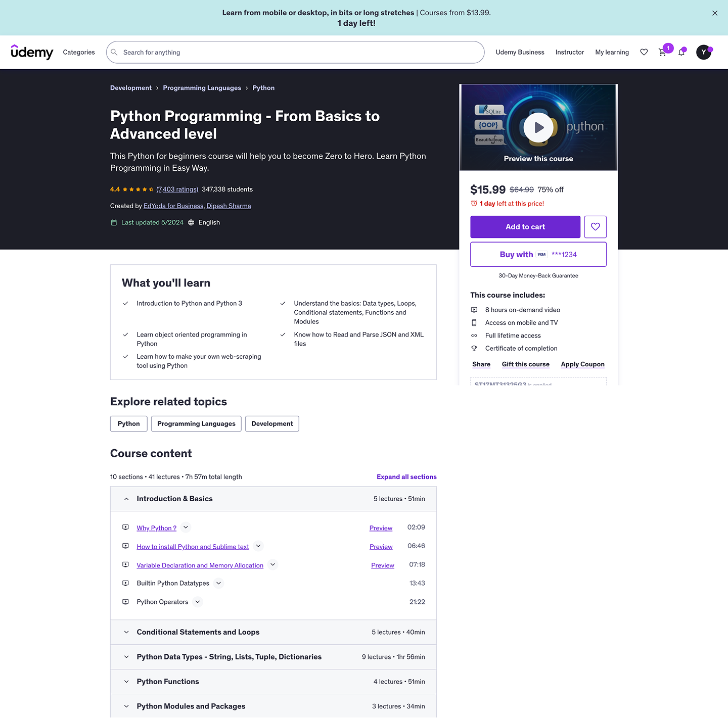The image size is (728, 718).
Task: Expand the Python Functions section
Action: coord(273,682)
